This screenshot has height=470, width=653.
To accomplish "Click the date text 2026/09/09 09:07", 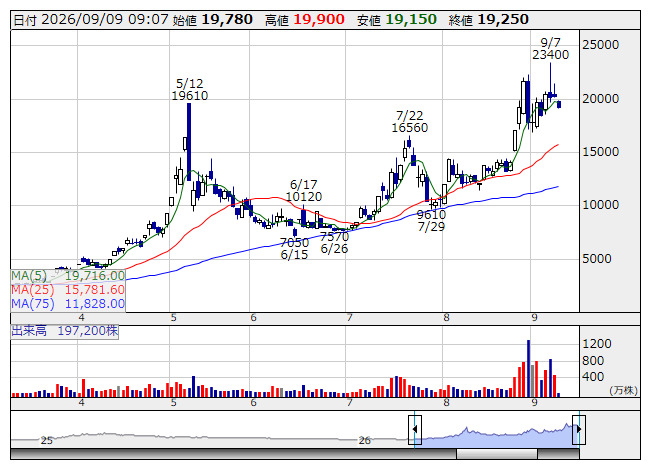I will (105, 20).
